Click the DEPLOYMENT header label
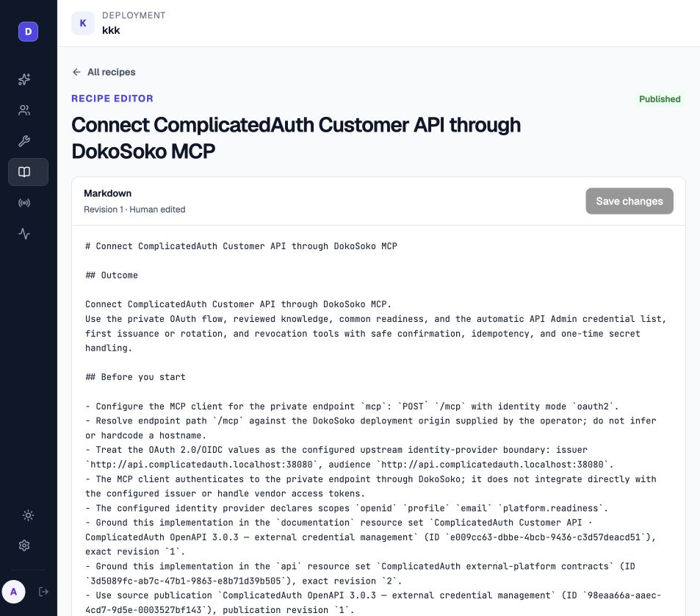 [x=134, y=15]
